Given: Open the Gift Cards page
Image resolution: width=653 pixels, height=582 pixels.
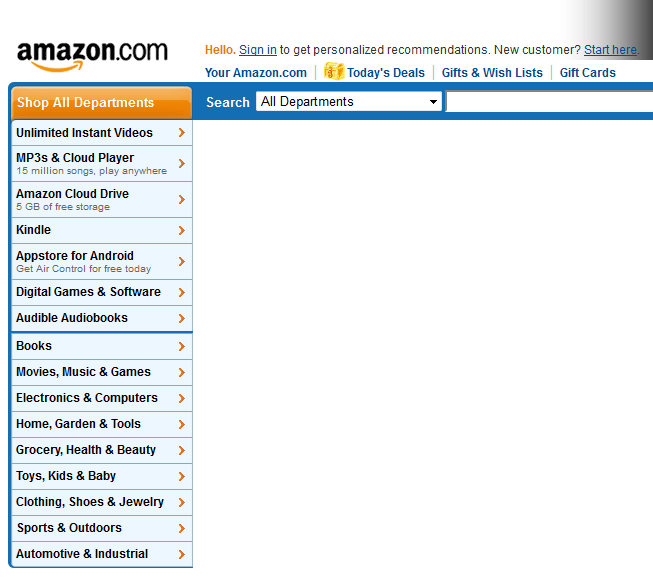Looking at the screenshot, I should point(588,73).
